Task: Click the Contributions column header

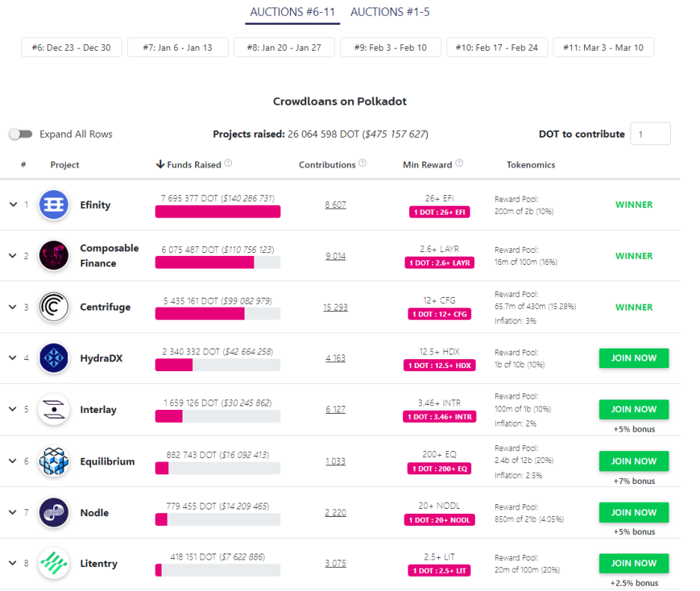Action: (x=328, y=165)
